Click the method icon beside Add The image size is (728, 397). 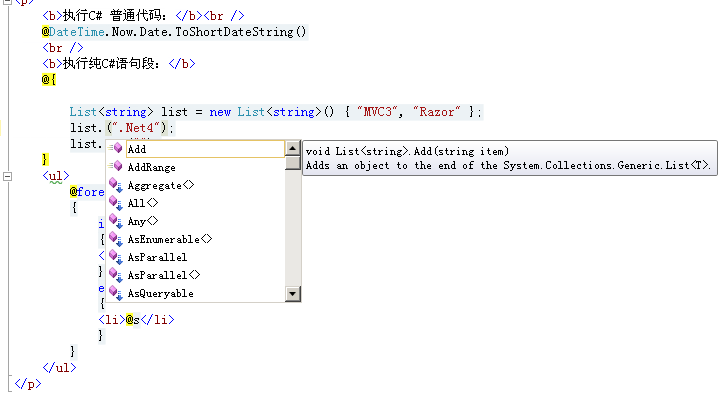pos(116,149)
